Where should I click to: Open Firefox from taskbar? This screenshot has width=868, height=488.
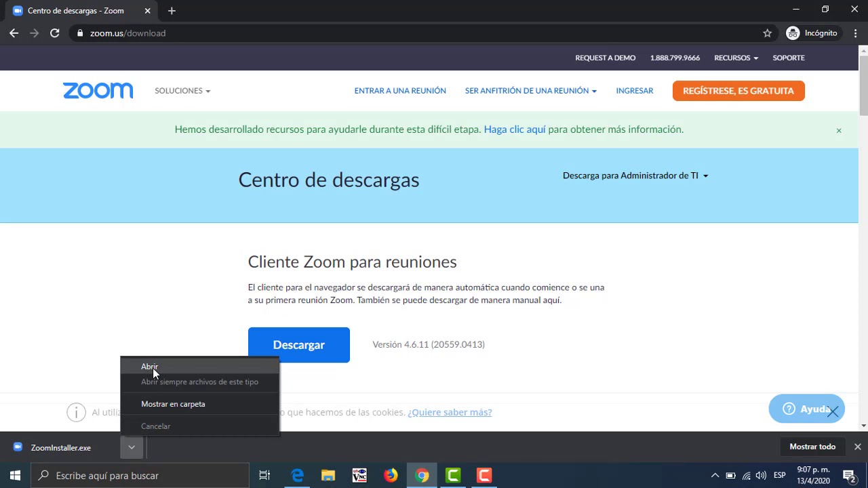pyautogui.click(x=391, y=475)
